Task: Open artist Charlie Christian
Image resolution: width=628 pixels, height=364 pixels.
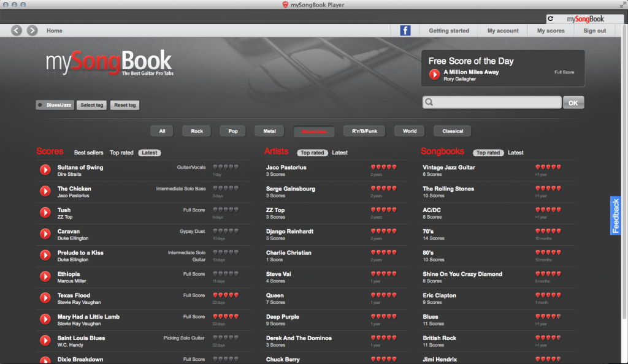Action: coord(288,252)
